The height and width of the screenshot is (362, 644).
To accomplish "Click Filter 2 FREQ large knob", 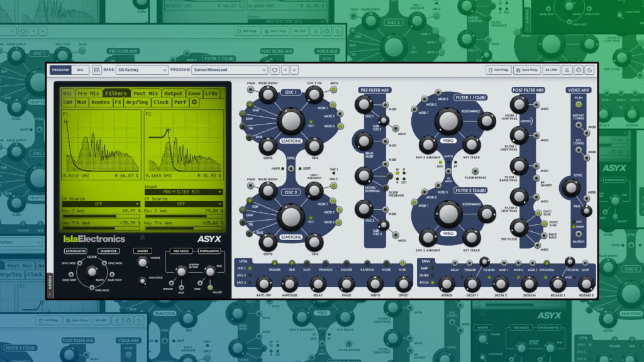I will [448, 214].
